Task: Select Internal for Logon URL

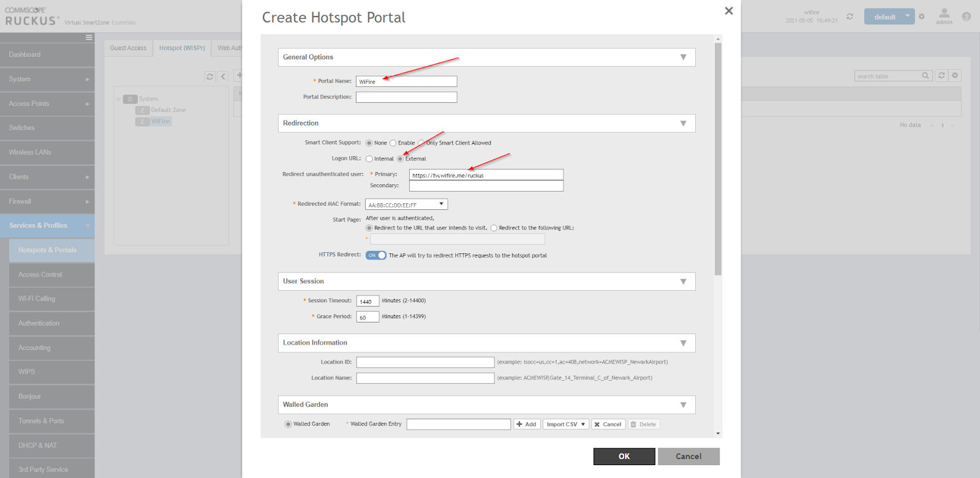Action: coord(369,159)
